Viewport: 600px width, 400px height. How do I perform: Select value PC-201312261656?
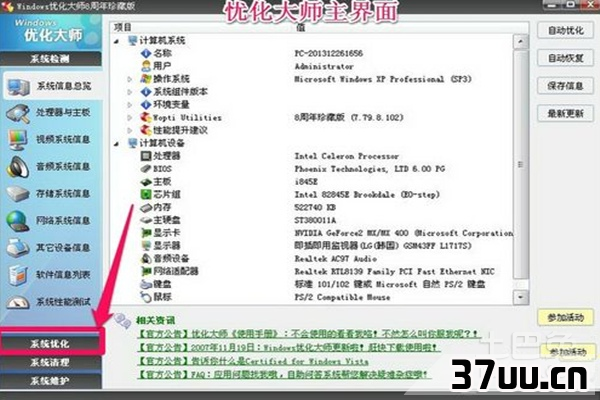(x=328, y=53)
